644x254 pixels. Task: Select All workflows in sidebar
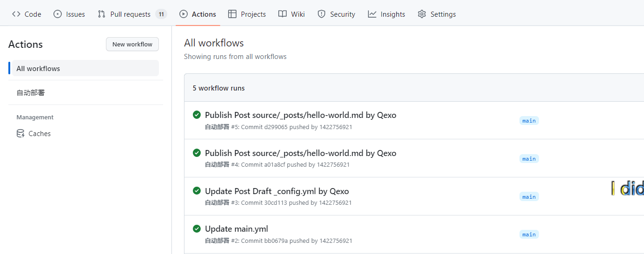[38, 68]
